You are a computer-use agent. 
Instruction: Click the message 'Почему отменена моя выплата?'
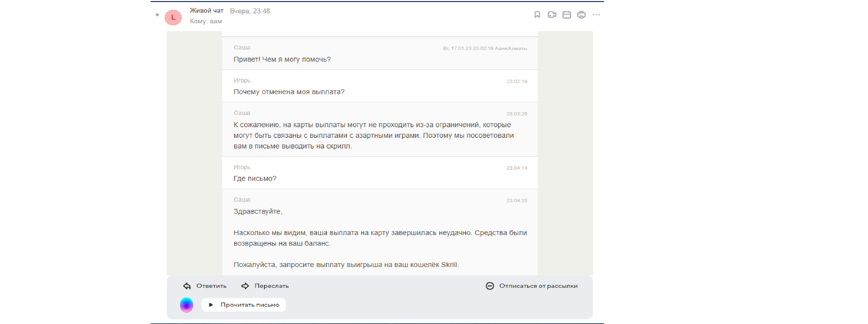coord(289,92)
